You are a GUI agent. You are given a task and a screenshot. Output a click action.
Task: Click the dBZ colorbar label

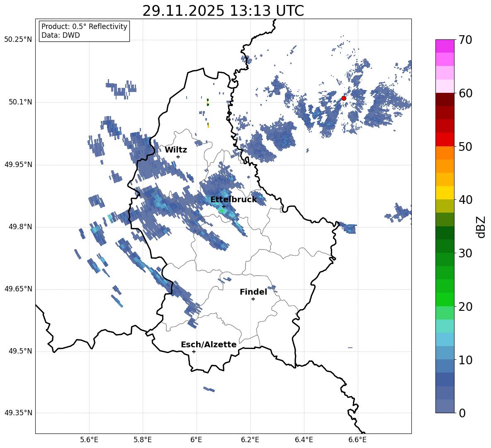(x=481, y=227)
